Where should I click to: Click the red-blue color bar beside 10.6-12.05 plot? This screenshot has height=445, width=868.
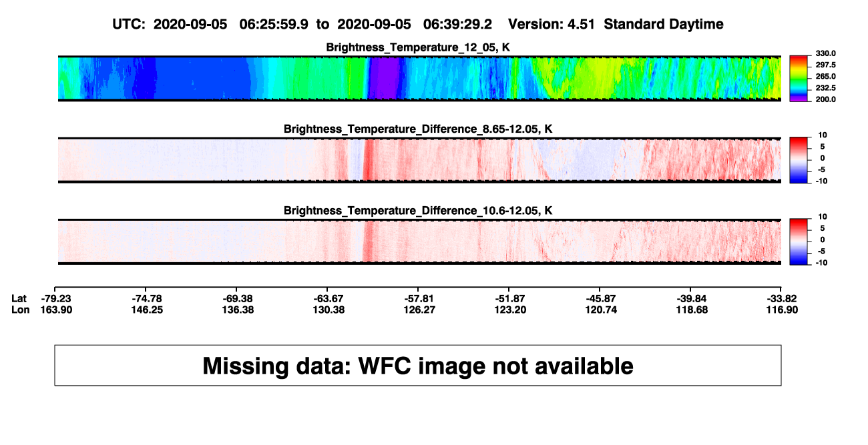click(799, 242)
